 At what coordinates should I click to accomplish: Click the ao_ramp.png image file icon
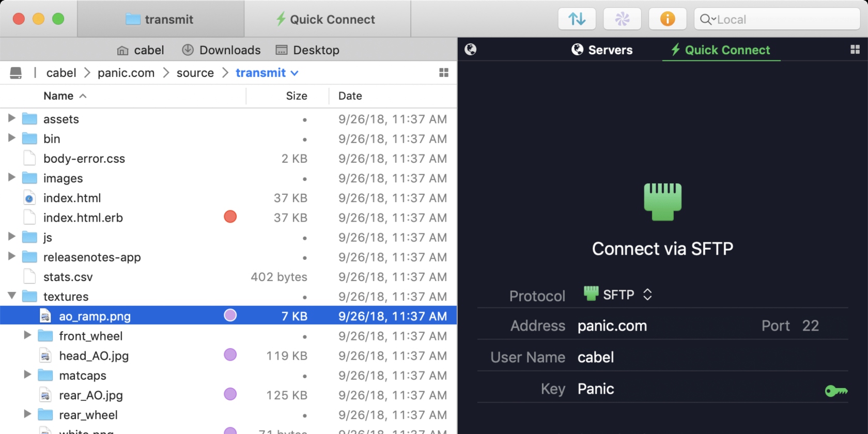[45, 316]
